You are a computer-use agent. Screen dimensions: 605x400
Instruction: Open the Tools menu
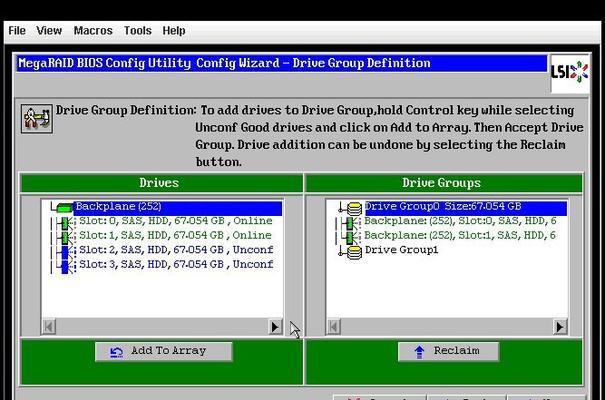pyautogui.click(x=138, y=30)
